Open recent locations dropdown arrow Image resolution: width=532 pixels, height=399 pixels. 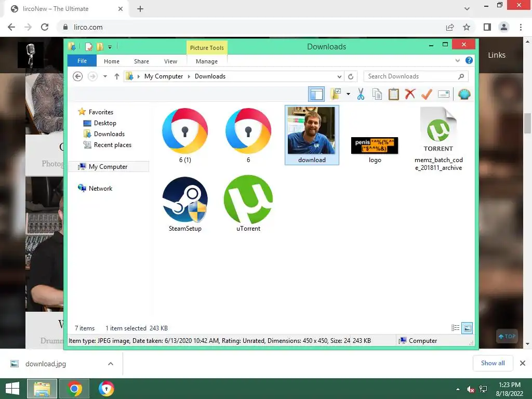tap(105, 76)
